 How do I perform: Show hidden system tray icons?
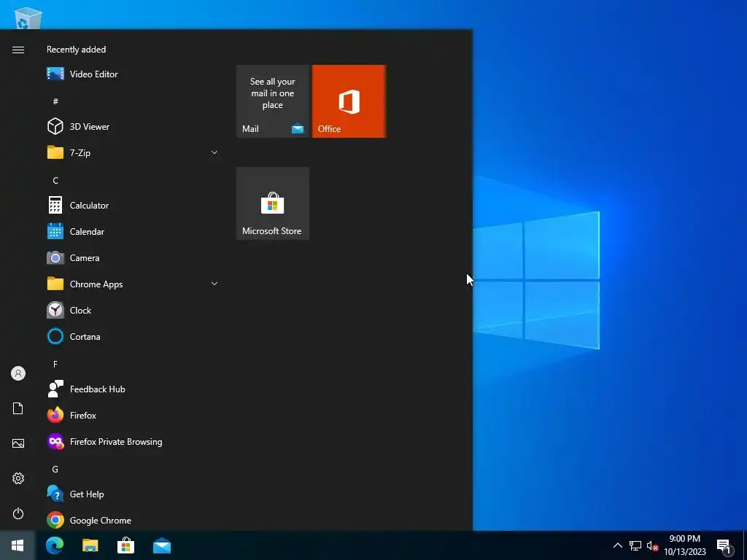point(617,545)
